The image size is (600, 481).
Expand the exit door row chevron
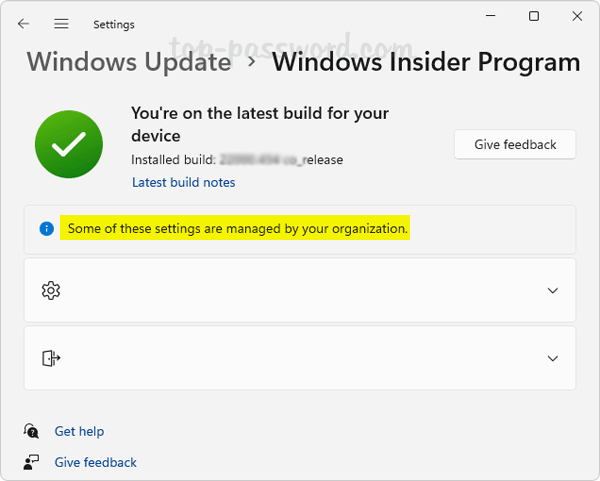(553, 358)
